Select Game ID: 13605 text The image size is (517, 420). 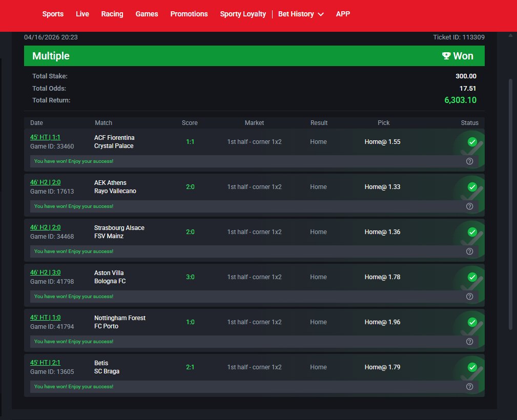(52, 372)
